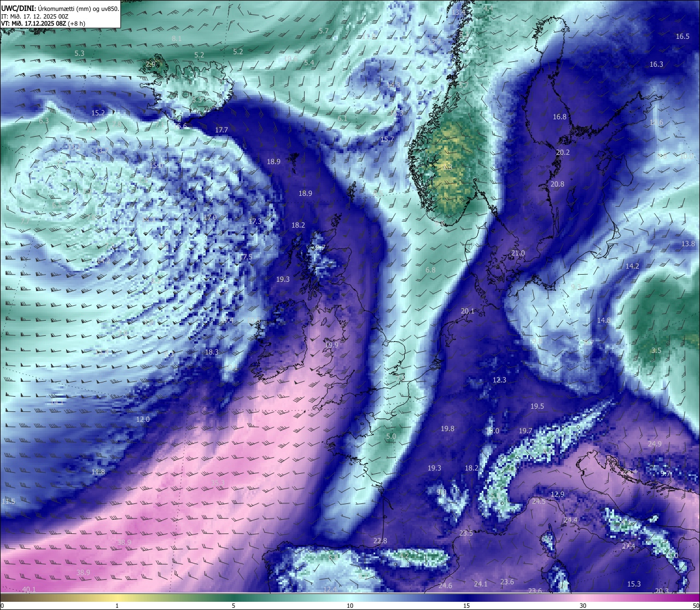Click the legend tick label 15
Viewport: 700px width, 610px height.
[x=466, y=606]
